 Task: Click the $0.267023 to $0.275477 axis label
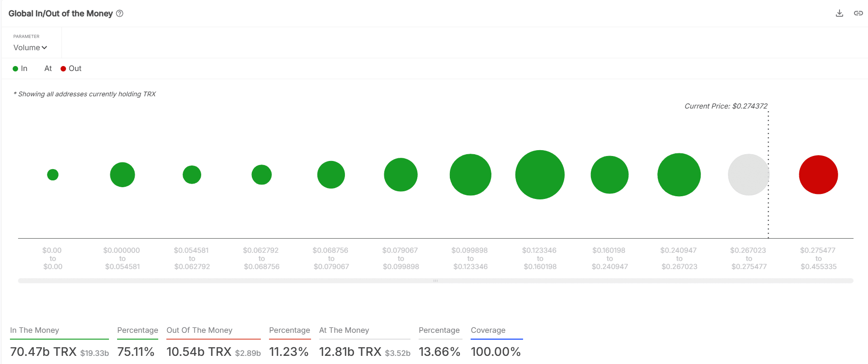(x=749, y=259)
